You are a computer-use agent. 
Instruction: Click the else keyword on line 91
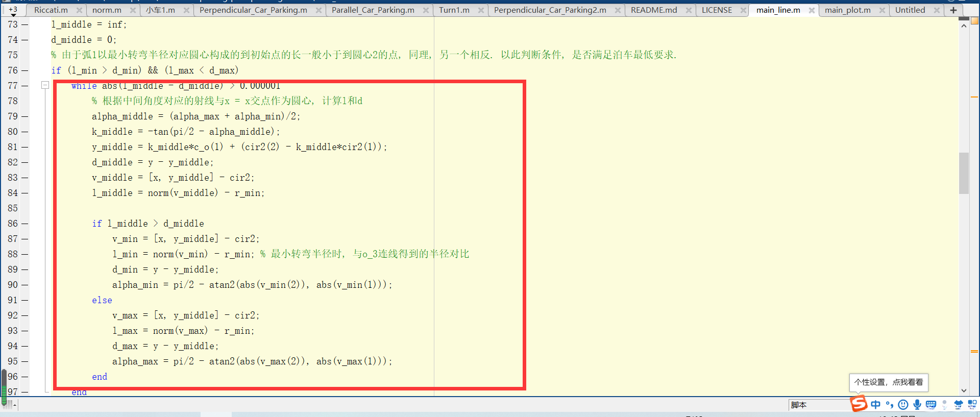point(102,300)
